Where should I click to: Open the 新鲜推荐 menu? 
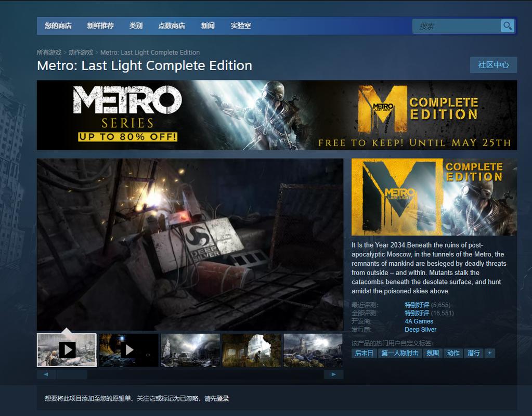pos(100,25)
